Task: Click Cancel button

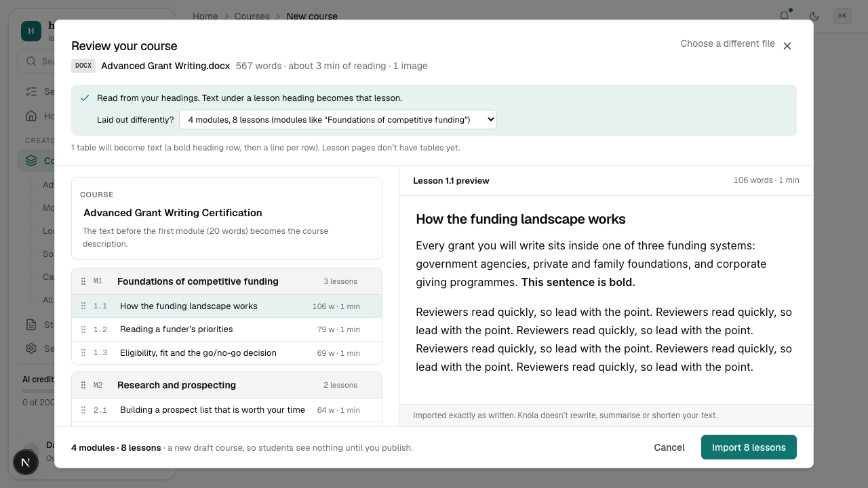Action: 669,447
